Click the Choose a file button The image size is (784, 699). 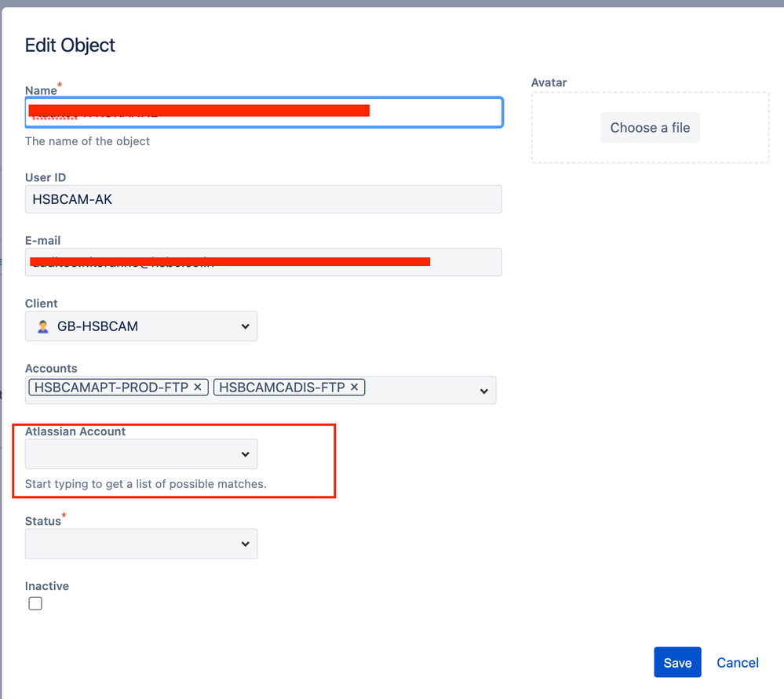pyautogui.click(x=650, y=128)
